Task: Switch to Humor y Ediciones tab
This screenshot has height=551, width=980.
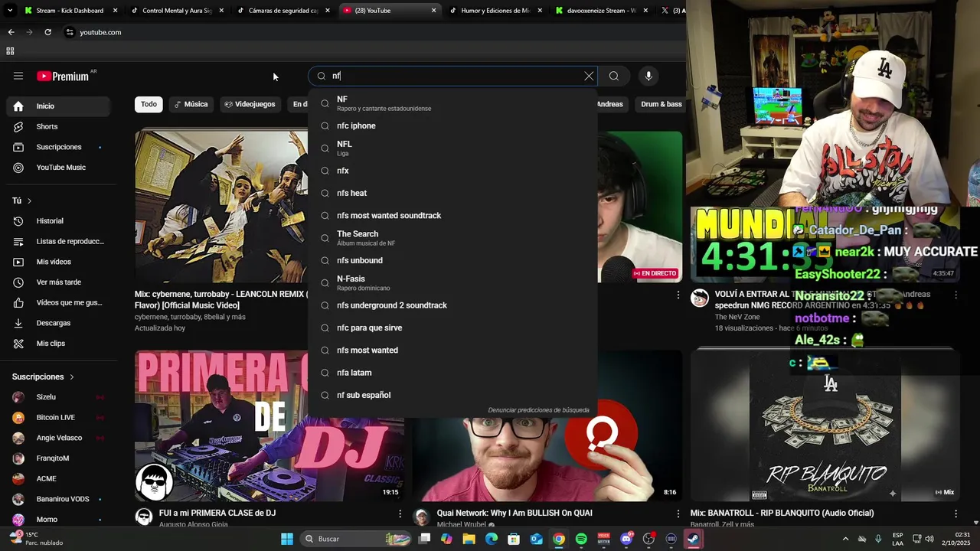Action: [x=495, y=11]
